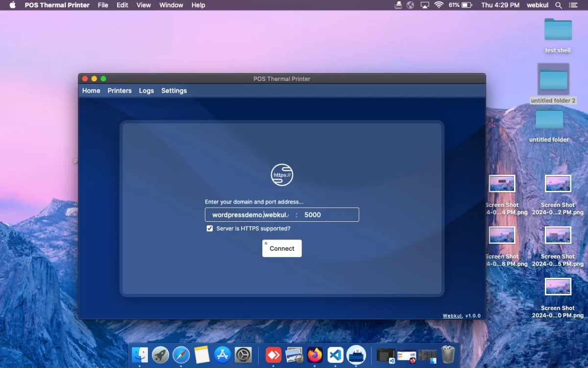The height and width of the screenshot is (368, 588).
Task: Launch Visual Studio Code from the dock
Action: pyautogui.click(x=336, y=354)
